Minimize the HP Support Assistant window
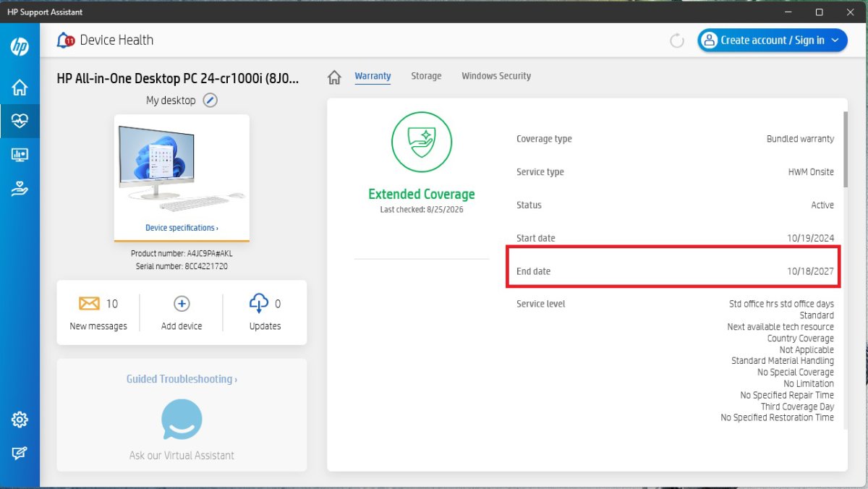 [x=787, y=12]
